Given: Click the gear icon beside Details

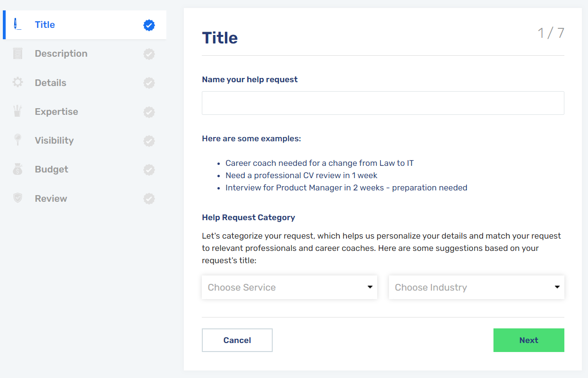Looking at the screenshot, I should click(x=17, y=82).
